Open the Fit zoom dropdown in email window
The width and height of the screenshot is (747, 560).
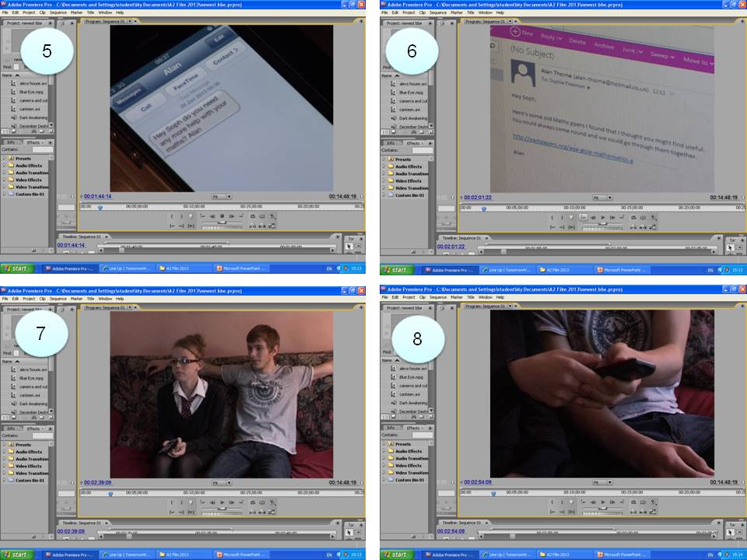tap(601, 197)
